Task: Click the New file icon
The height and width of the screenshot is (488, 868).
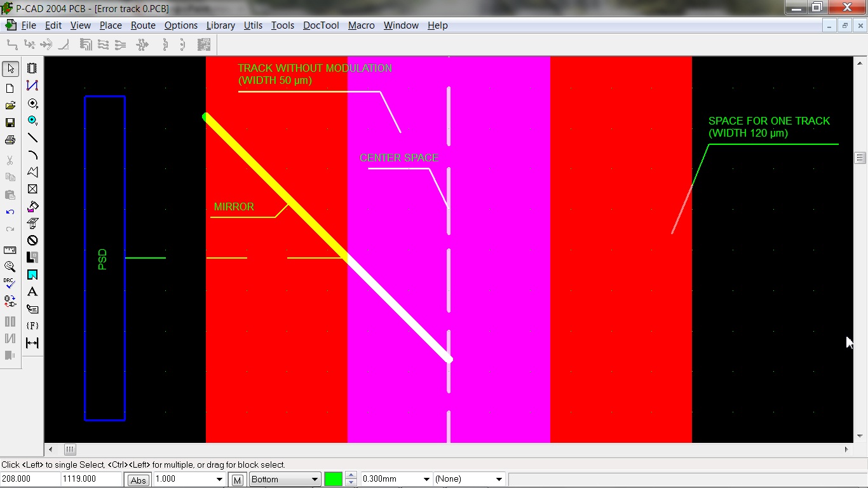Action: [10, 88]
